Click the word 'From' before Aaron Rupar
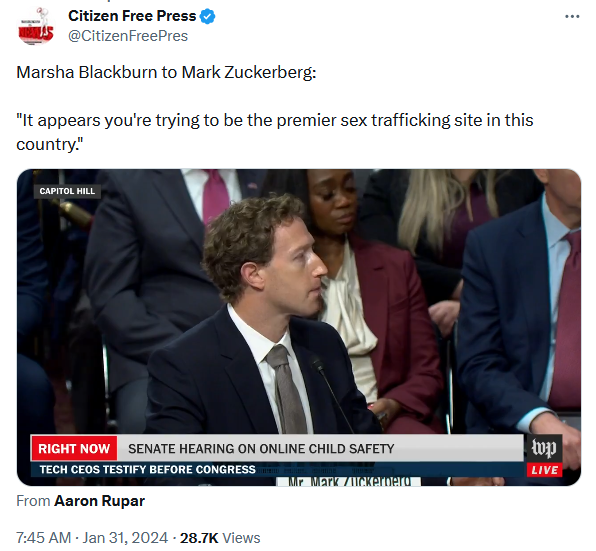This screenshot has width=596, height=551. 33,501
